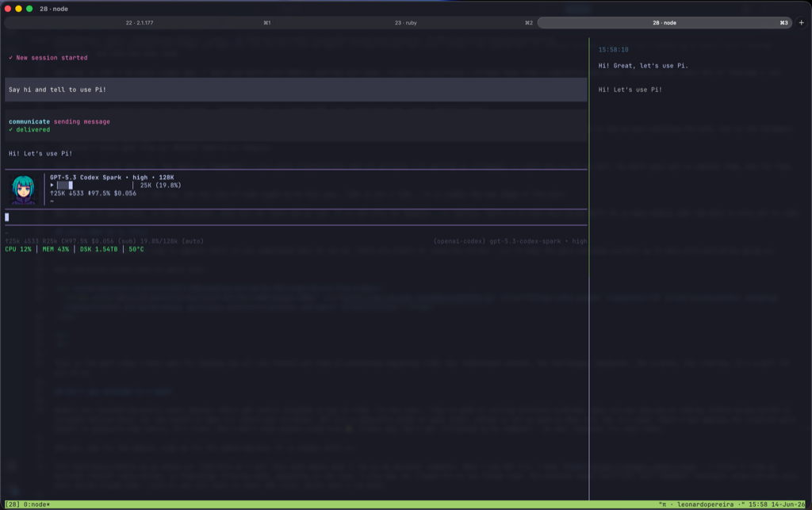Click the '25K (19.8%)' context value
This screenshot has width=812, height=510.
click(x=160, y=186)
